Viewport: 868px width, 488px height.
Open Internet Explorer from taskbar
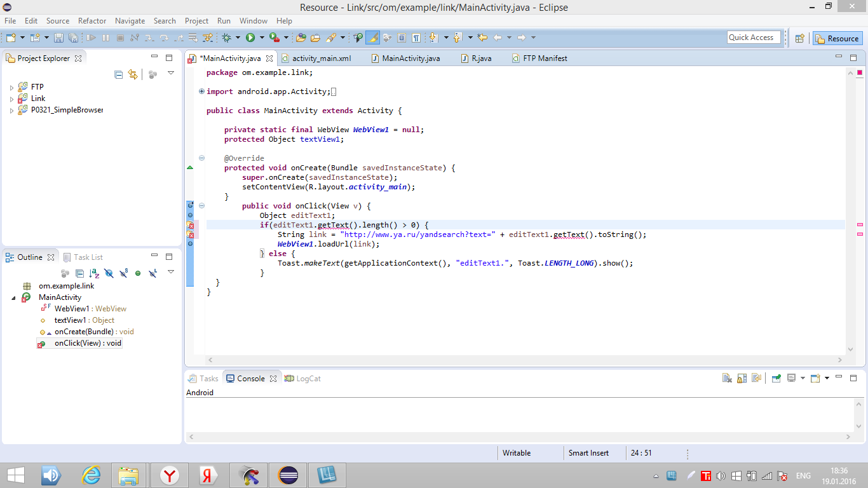[92, 475]
